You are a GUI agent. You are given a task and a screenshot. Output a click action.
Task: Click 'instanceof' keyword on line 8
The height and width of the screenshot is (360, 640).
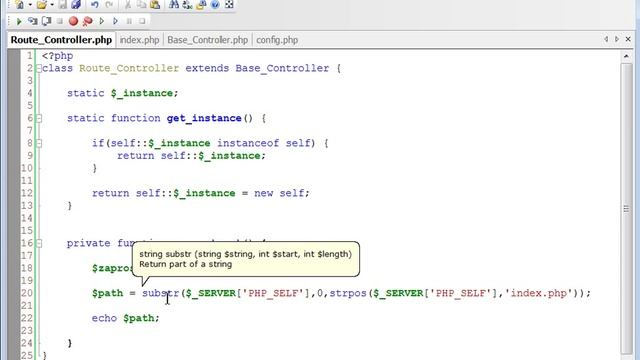(248, 143)
